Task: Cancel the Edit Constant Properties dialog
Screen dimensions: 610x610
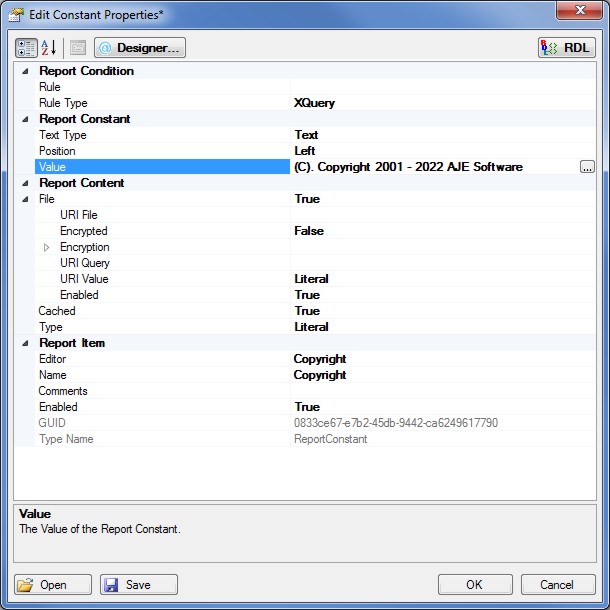Action: click(x=556, y=585)
